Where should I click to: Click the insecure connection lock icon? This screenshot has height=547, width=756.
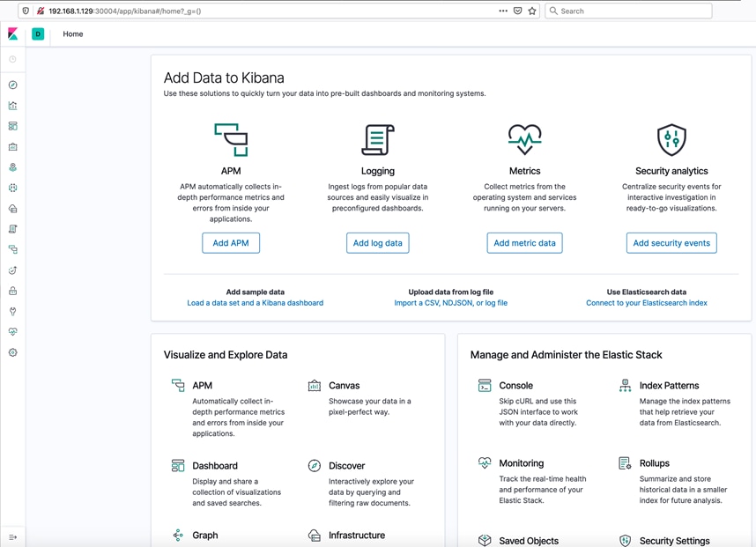[41, 11]
